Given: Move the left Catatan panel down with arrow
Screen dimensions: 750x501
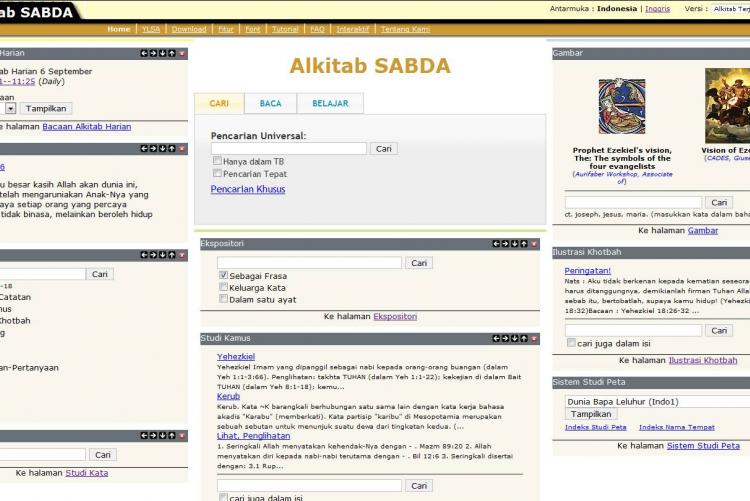Looking at the screenshot, I should pyautogui.click(x=163, y=255).
